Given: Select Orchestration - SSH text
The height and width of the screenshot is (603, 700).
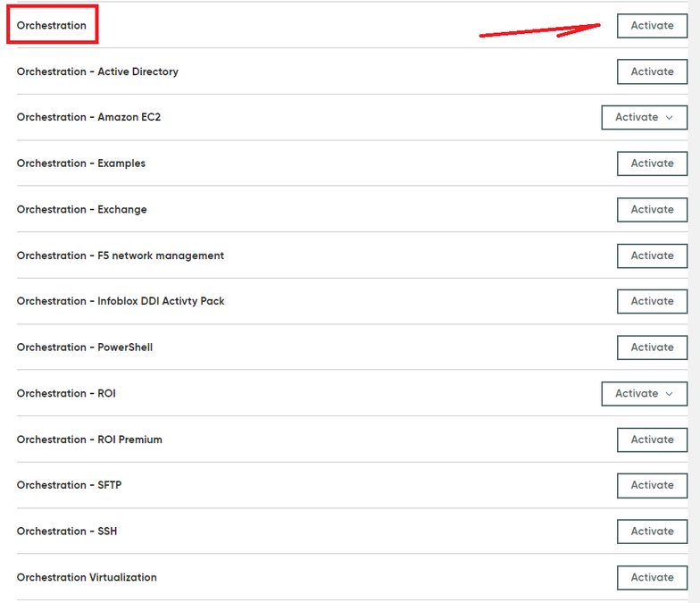Looking at the screenshot, I should pos(67,531).
